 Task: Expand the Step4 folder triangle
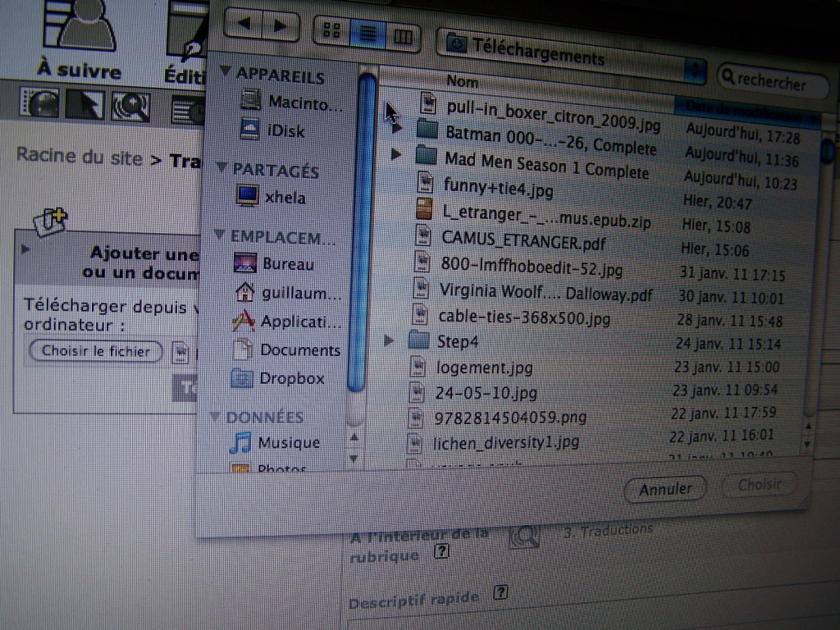390,340
